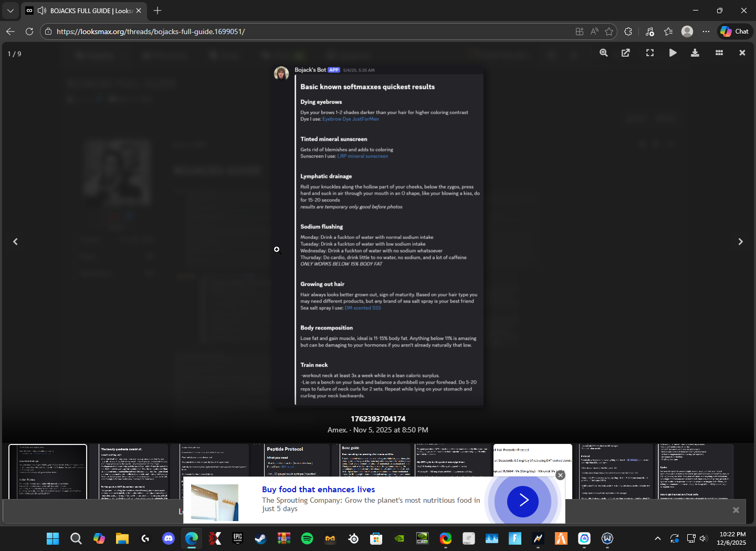Open the browser tab list dropdown
756x551 pixels.
10,10
